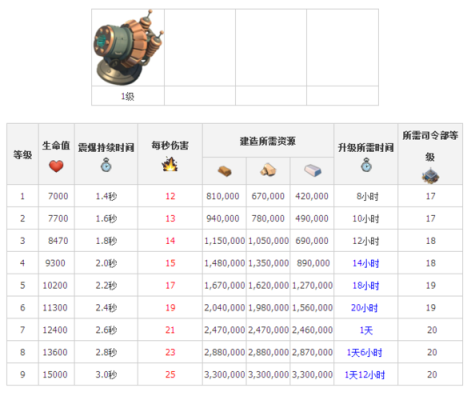Click the explosion damage-per-second icon
The image size is (471, 400).
coord(170,164)
